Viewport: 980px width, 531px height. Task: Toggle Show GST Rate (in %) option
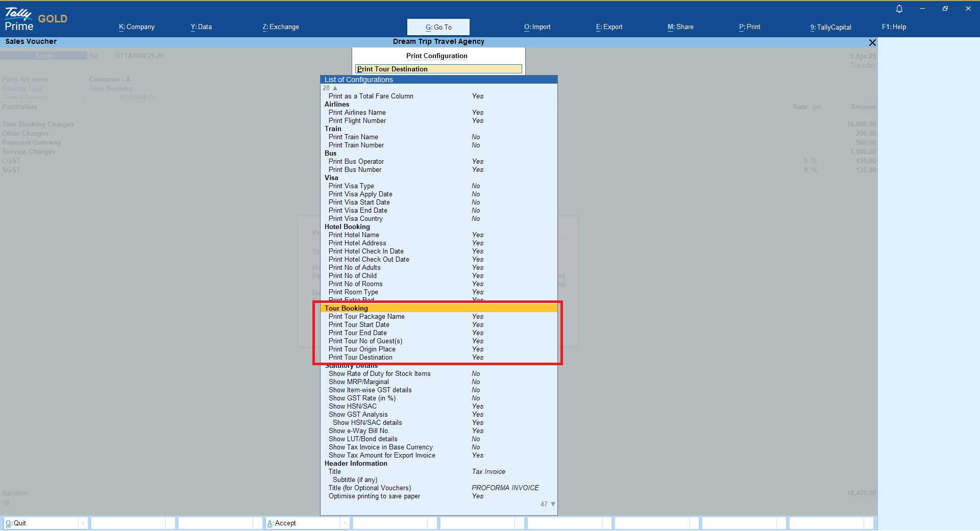click(x=362, y=398)
